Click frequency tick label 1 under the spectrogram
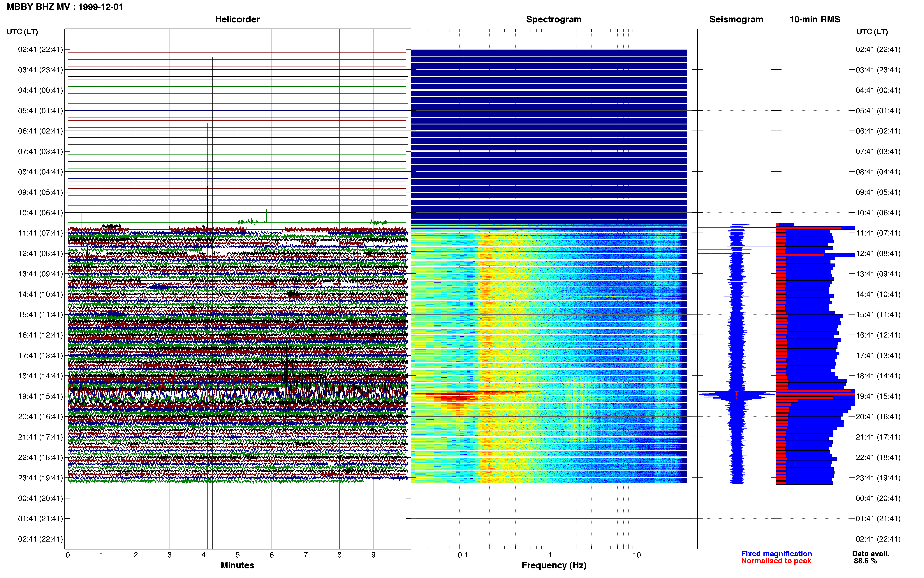This screenshot has width=924, height=578. tap(550, 555)
